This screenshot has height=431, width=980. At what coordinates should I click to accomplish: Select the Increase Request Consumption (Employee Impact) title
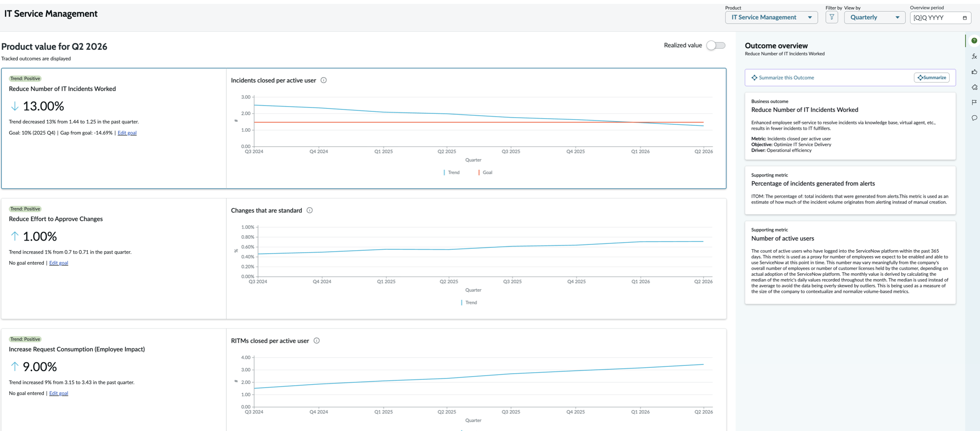click(x=77, y=349)
